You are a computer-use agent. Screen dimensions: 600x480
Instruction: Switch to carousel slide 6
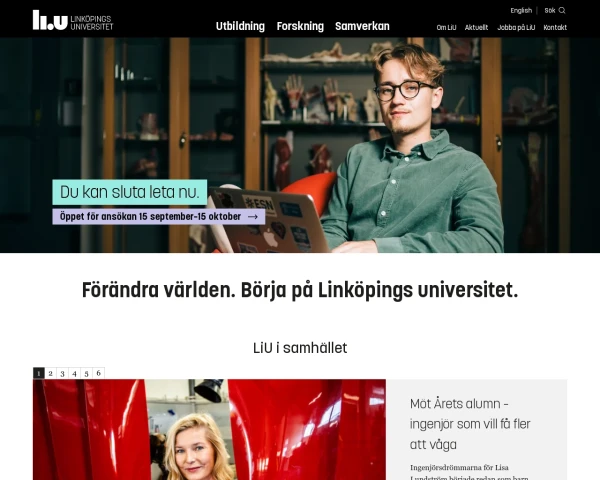click(x=98, y=373)
